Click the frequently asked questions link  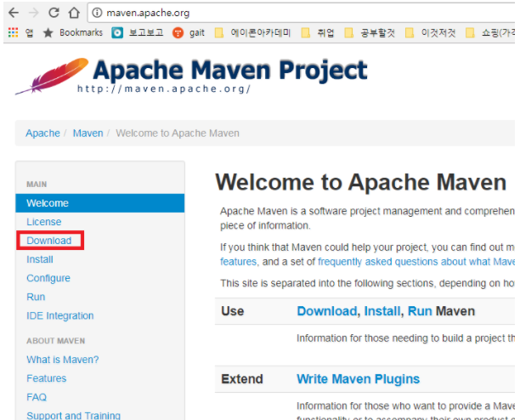(416, 262)
